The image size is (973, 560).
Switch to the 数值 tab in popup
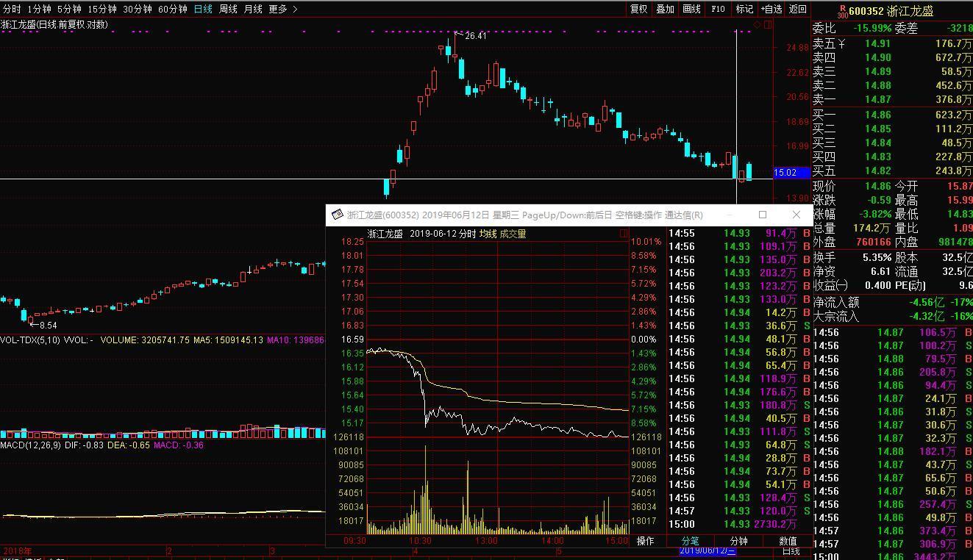tap(788, 541)
